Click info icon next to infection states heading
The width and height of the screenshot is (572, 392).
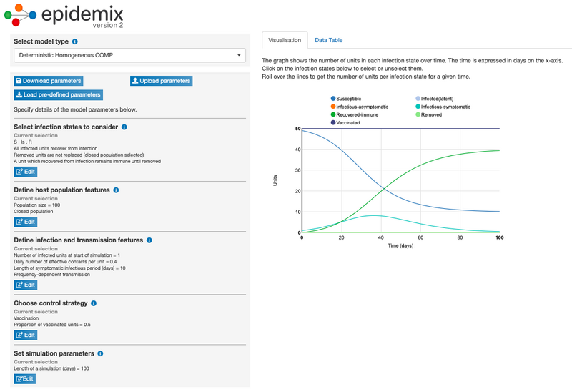(124, 127)
